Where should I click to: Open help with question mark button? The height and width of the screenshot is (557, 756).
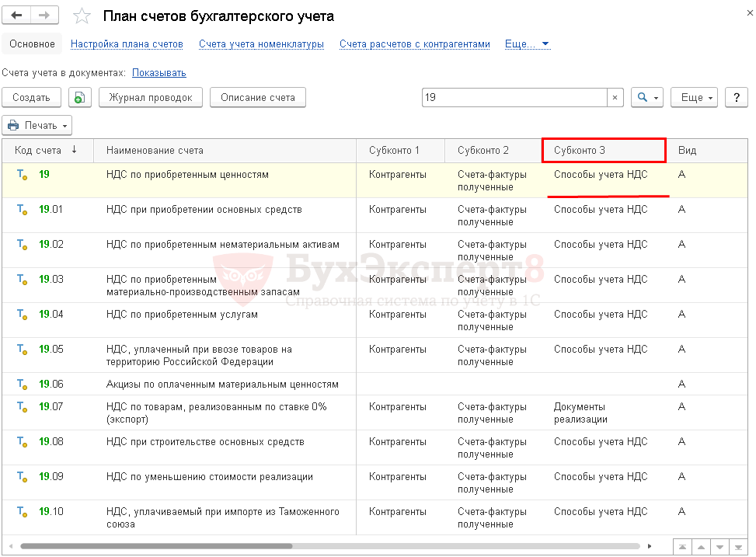pyautogui.click(x=736, y=97)
